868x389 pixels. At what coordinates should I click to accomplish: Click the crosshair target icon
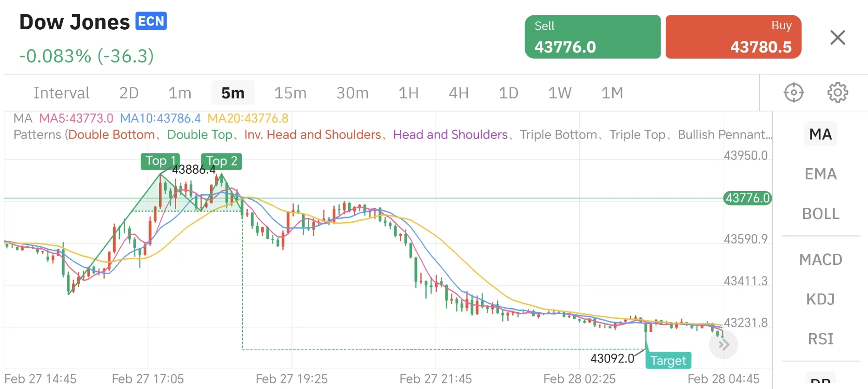click(794, 92)
